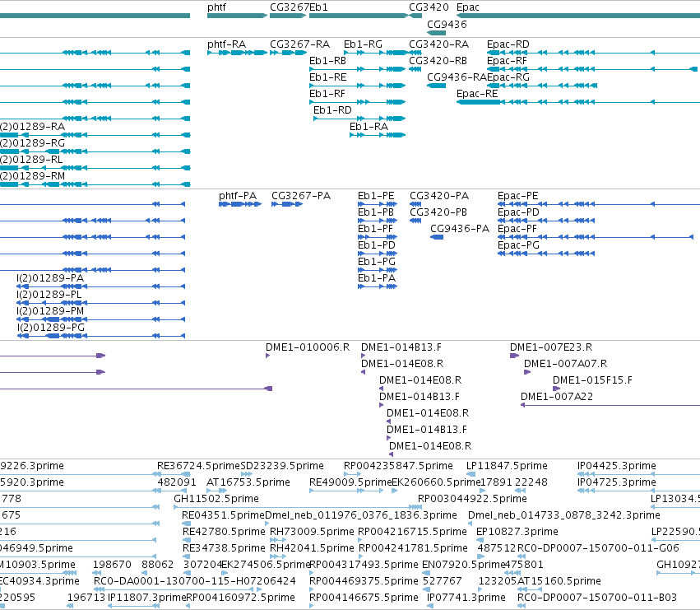Viewport: 700px width, 610px height.
Task: Click EST GH11502.5prime label
Action: click(216, 499)
